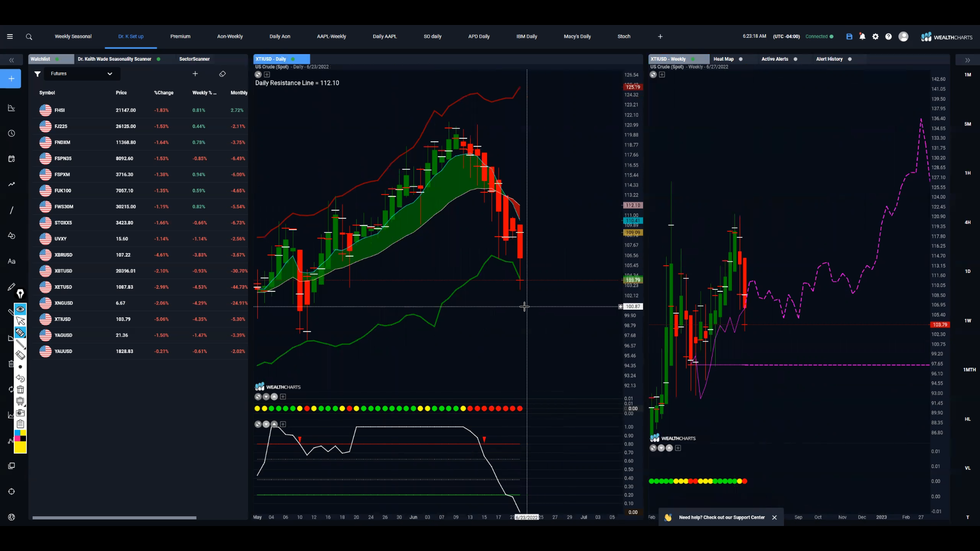Open the IBM Daily tab
980x551 pixels.
click(x=527, y=37)
